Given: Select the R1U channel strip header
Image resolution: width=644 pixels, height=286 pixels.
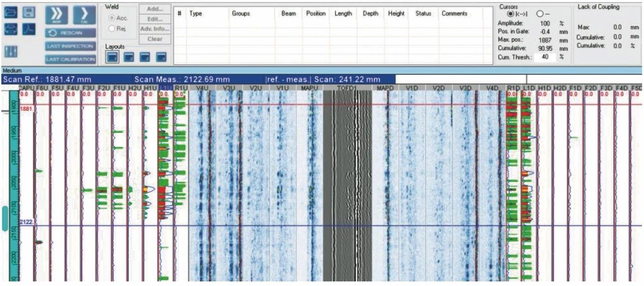Looking at the screenshot, I should pos(181,88).
